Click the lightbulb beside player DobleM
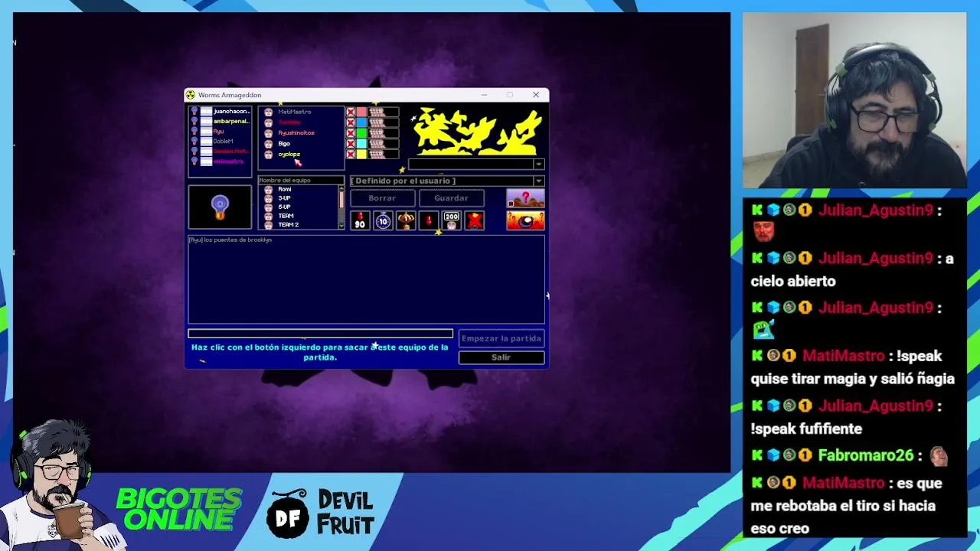Screen dimensions: 980x551 [194, 142]
